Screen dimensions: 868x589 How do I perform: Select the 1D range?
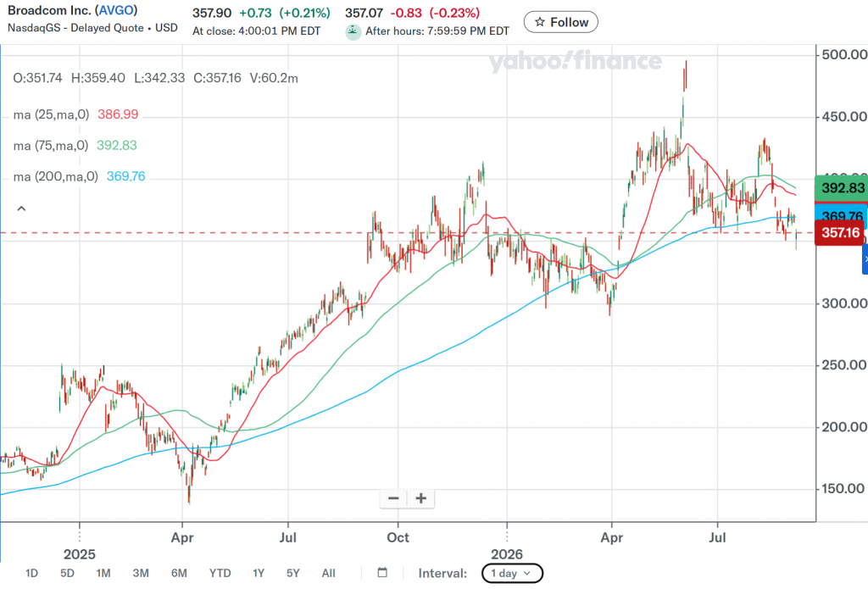(31, 573)
